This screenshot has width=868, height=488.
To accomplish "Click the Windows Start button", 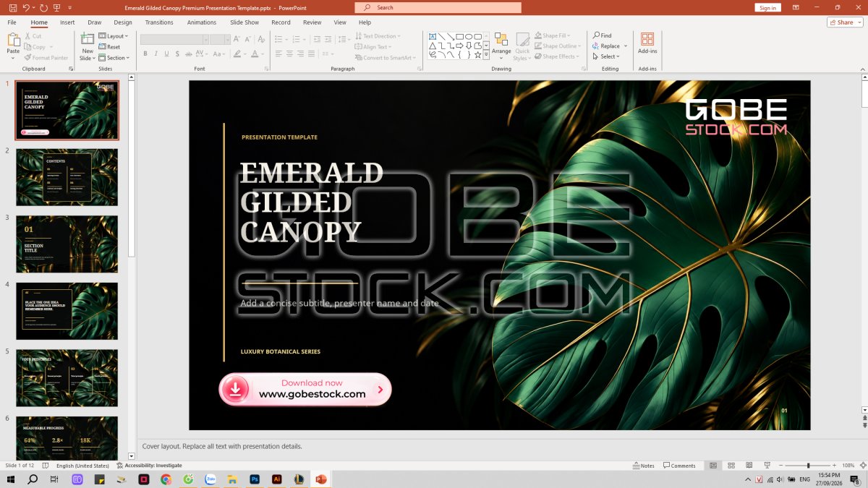I will [11, 479].
